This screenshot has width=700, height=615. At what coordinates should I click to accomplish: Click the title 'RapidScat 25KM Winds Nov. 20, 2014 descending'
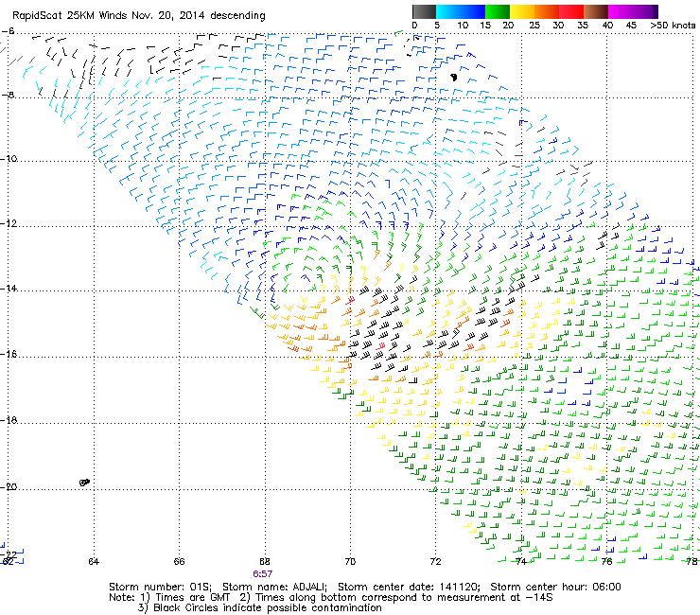(139, 16)
